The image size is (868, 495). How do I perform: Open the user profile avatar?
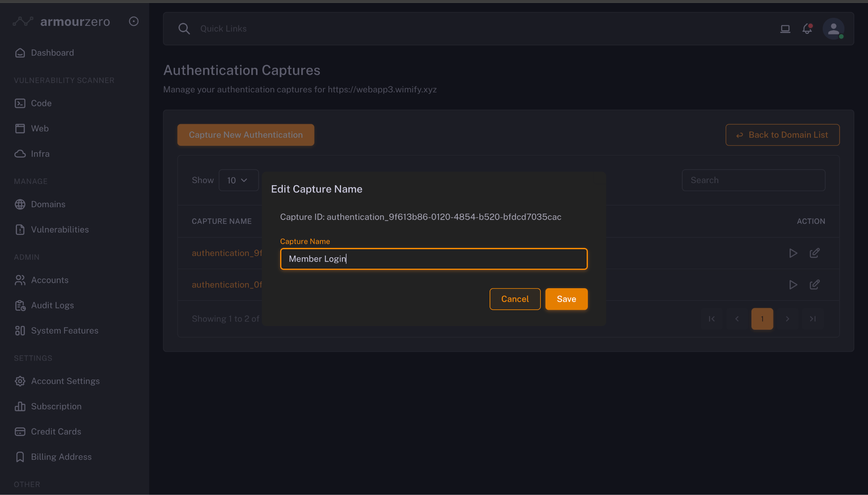[833, 29]
